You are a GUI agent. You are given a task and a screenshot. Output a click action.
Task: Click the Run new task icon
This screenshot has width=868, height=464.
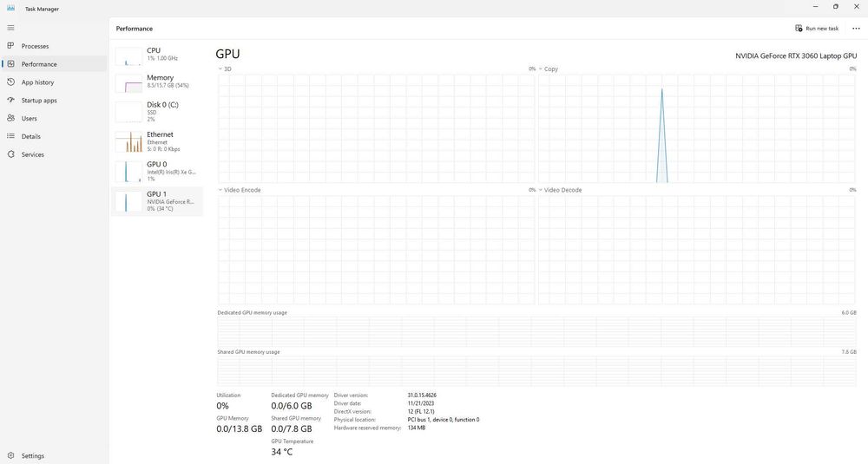(799, 29)
